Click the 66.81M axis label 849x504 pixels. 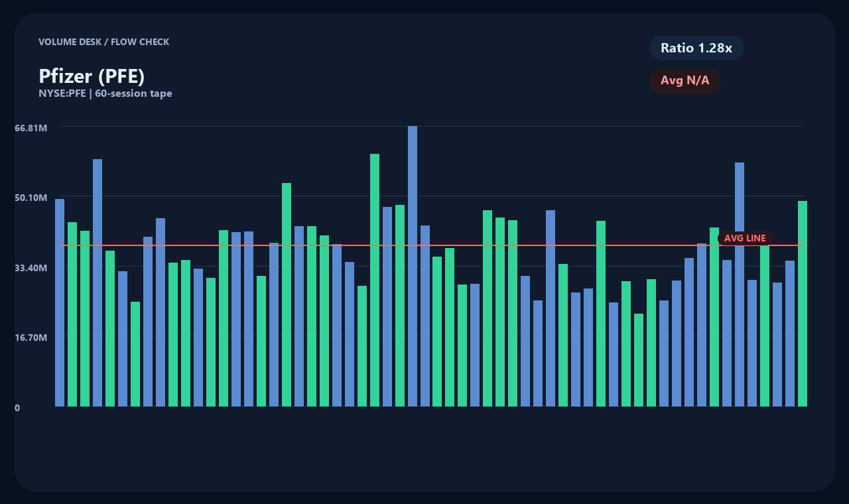[x=31, y=127]
